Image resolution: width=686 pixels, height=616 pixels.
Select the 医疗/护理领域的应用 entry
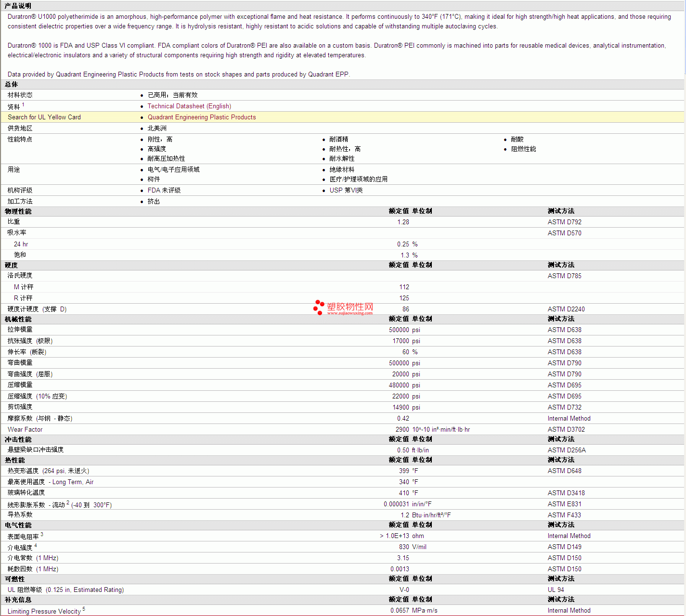click(358, 180)
